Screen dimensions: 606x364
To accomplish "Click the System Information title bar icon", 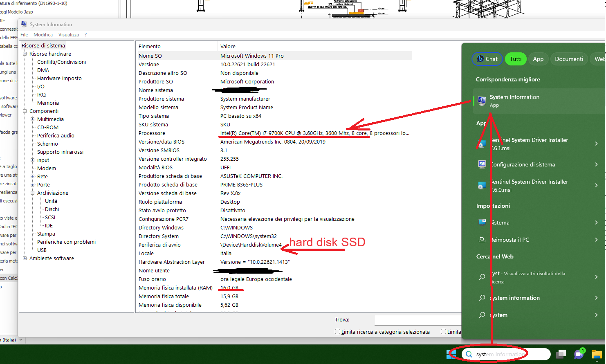I will [24, 25].
